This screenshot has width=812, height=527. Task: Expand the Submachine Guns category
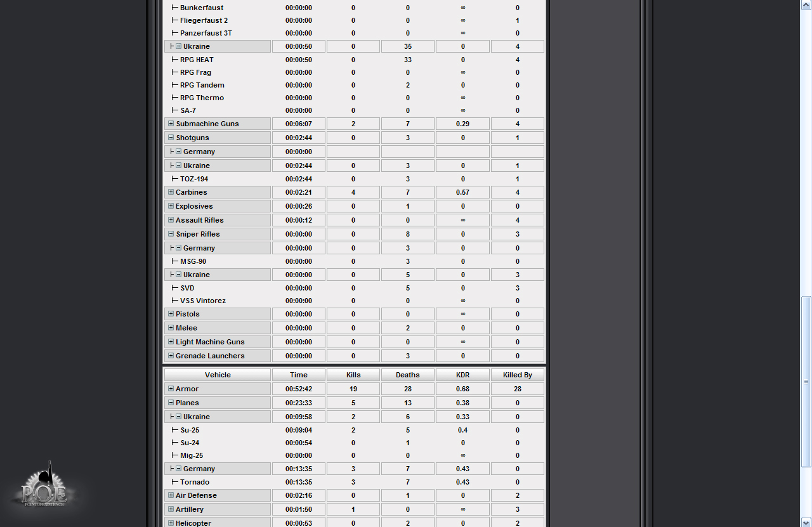pyautogui.click(x=171, y=124)
